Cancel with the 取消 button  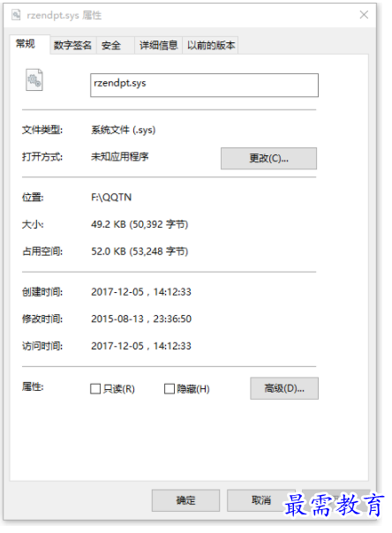pos(260,500)
